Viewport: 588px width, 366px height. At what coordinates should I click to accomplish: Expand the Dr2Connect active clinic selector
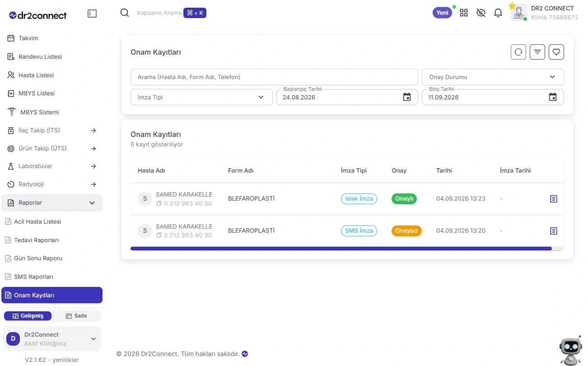(x=52, y=339)
